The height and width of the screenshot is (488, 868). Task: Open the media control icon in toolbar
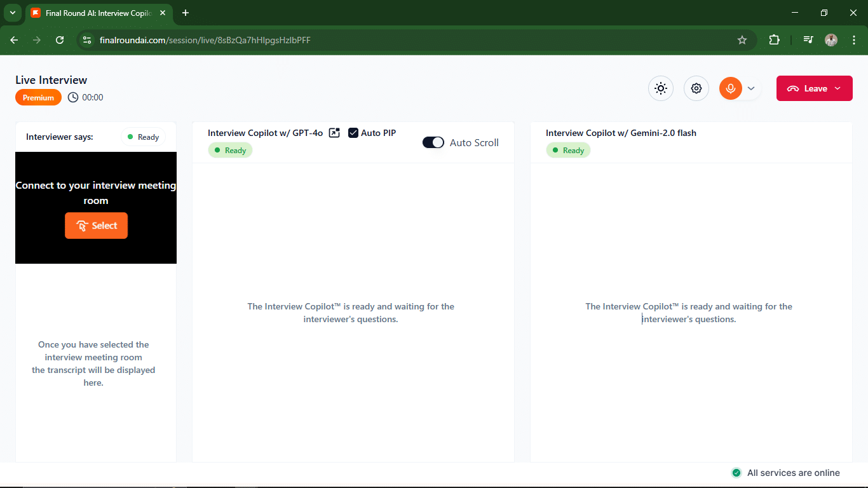[808, 40]
